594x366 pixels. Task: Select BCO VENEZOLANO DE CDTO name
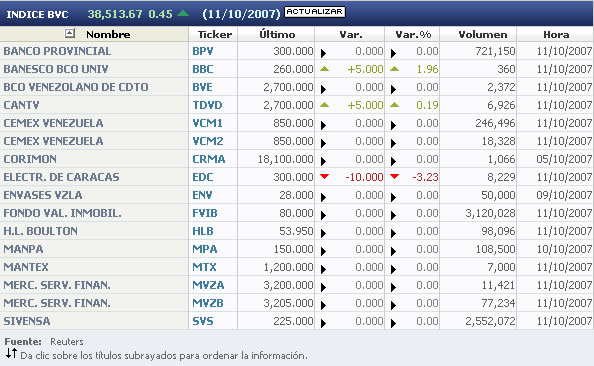(x=76, y=87)
